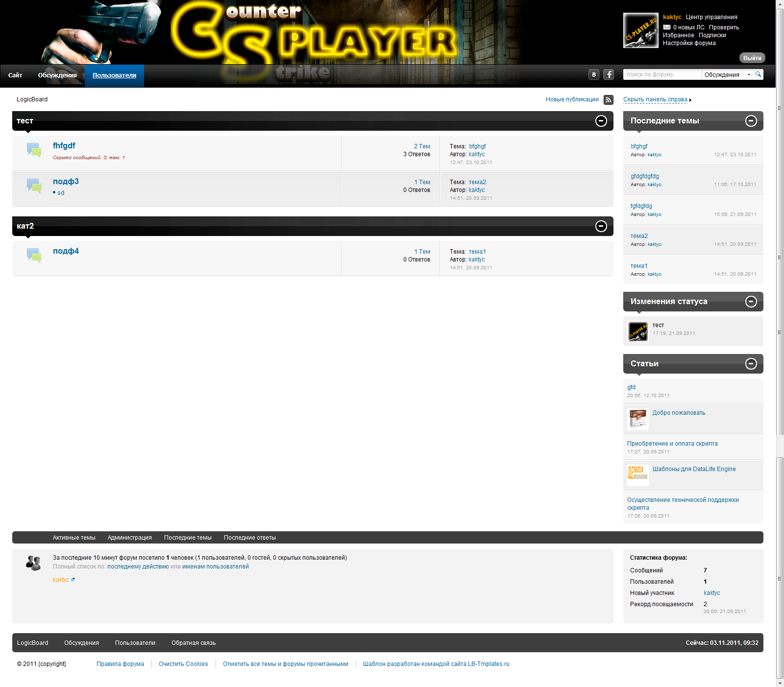Open bfghgf topic in Последние темы panel

[639, 146]
